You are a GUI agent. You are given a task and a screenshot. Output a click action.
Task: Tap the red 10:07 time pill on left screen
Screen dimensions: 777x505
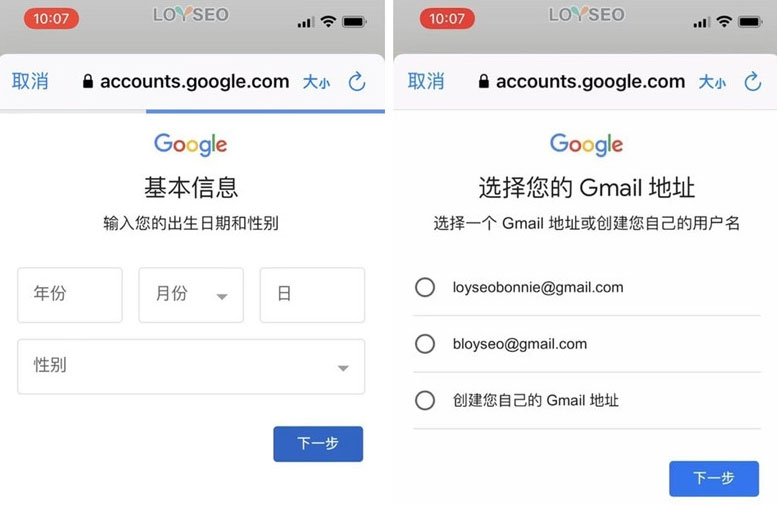click(x=51, y=19)
